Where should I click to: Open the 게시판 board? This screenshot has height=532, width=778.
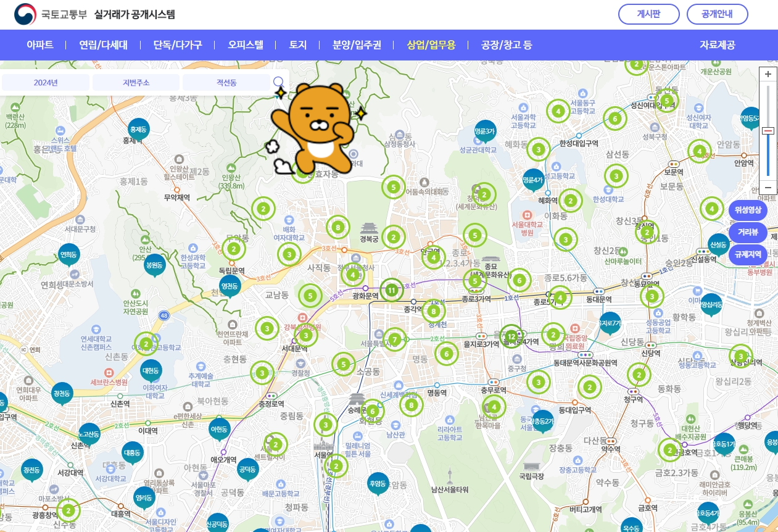648,14
